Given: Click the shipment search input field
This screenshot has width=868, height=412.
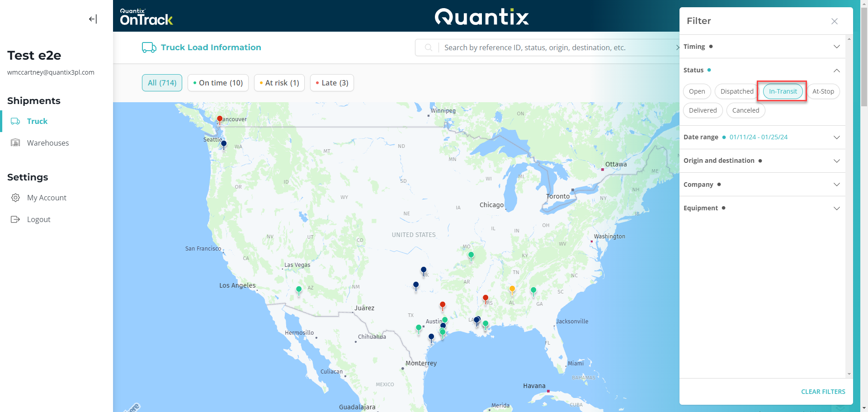Looking at the screenshot, I should pyautogui.click(x=542, y=47).
